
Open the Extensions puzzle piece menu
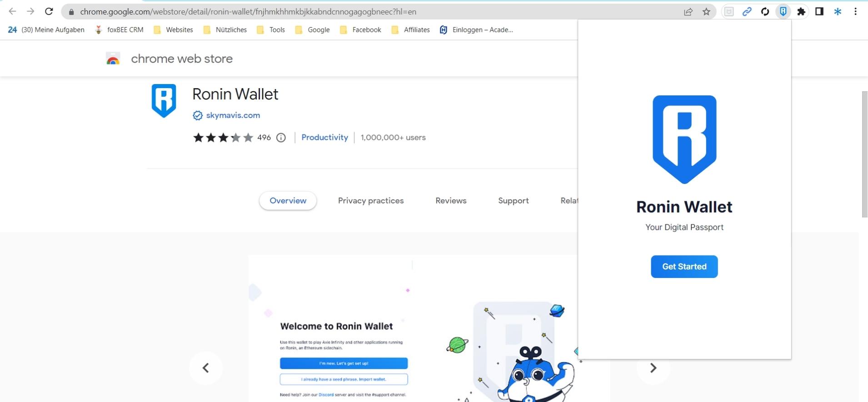(801, 12)
